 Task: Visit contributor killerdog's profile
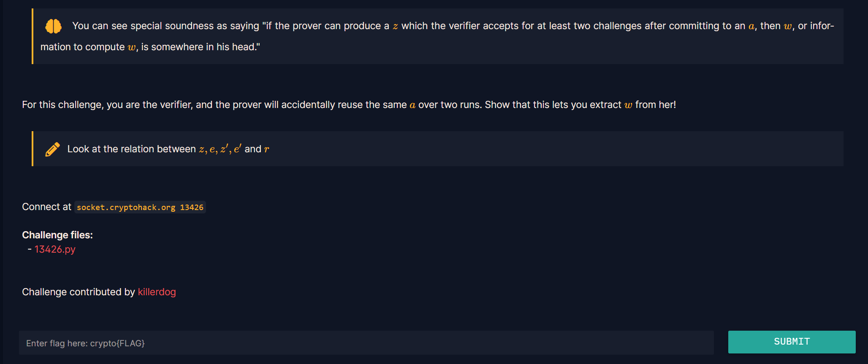pyautogui.click(x=157, y=292)
